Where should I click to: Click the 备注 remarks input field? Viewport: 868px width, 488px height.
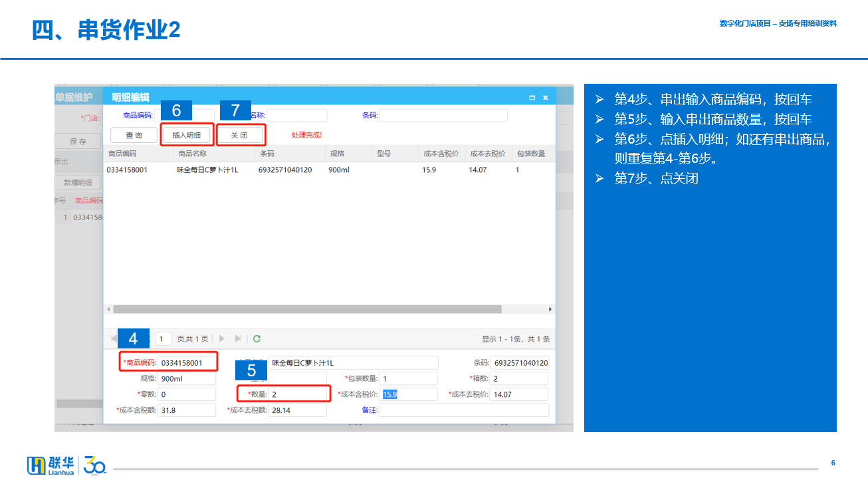(464, 410)
